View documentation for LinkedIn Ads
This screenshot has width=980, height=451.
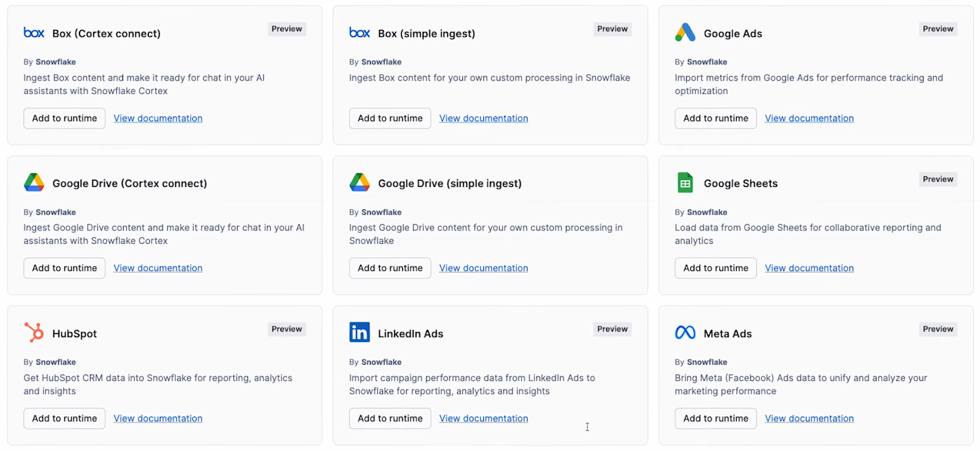pos(484,419)
